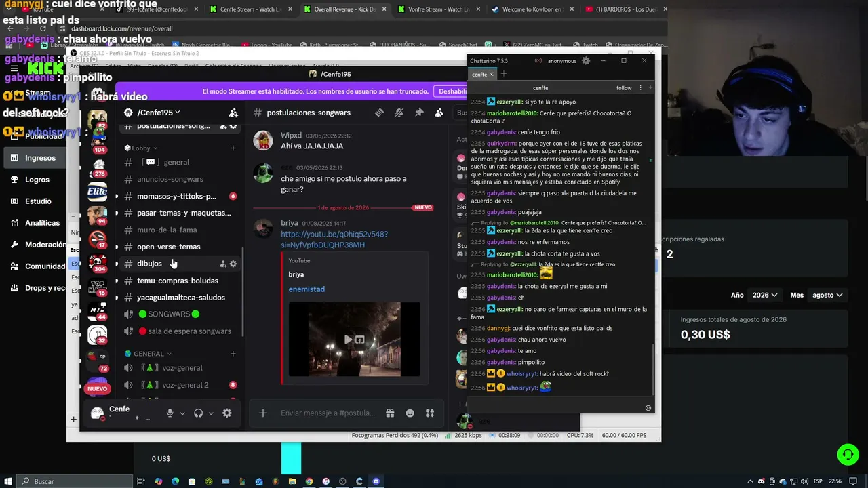
Task: Add channel to GENERAL category
Action: click(233, 354)
